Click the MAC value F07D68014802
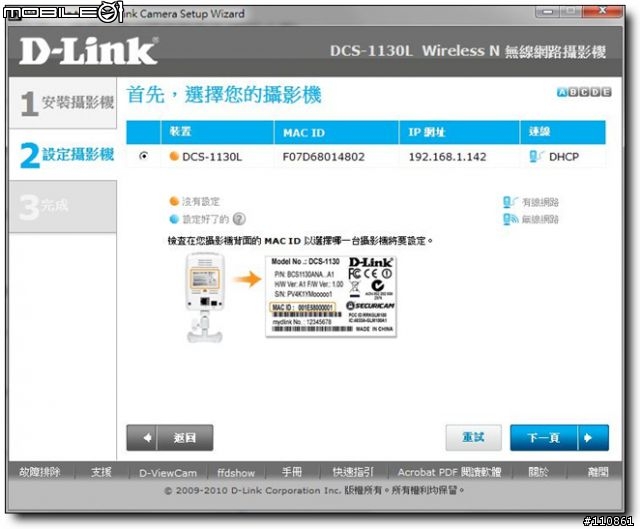Screen dimensions: 640x529 323,157
